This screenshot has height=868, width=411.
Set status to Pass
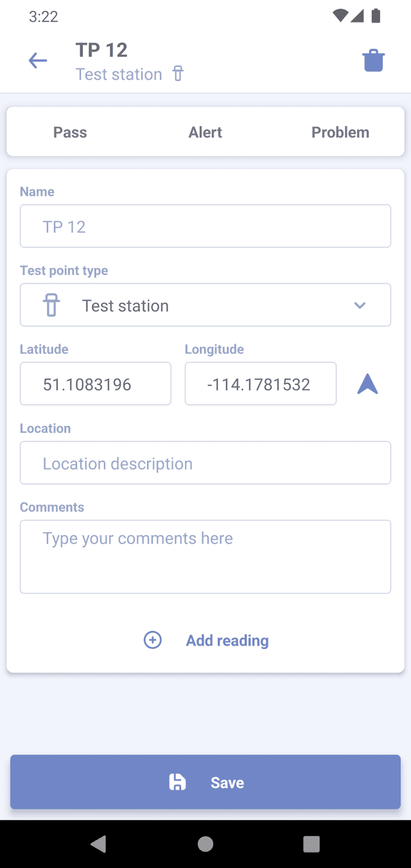tap(70, 132)
